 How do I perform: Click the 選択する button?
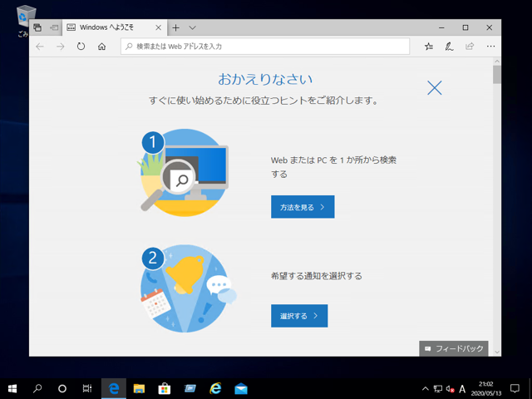click(x=299, y=316)
